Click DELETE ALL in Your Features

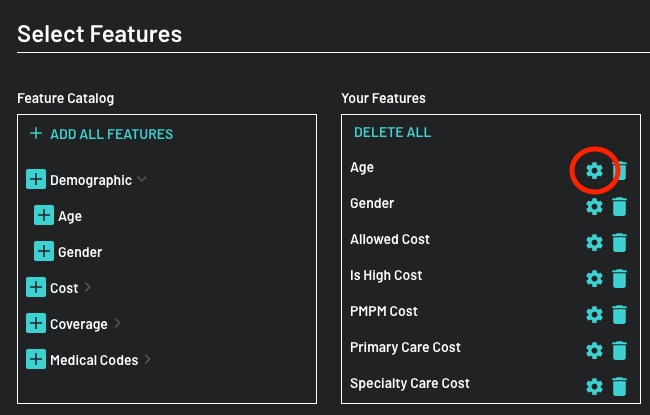coord(392,132)
